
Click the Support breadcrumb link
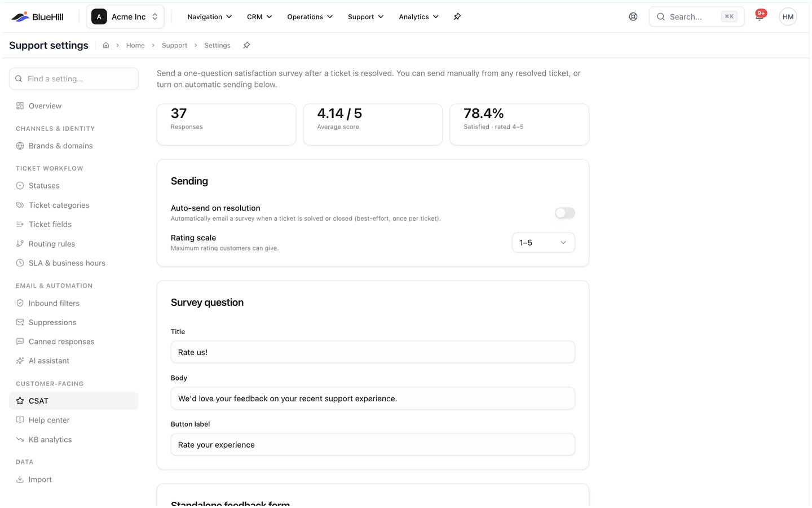click(x=174, y=45)
